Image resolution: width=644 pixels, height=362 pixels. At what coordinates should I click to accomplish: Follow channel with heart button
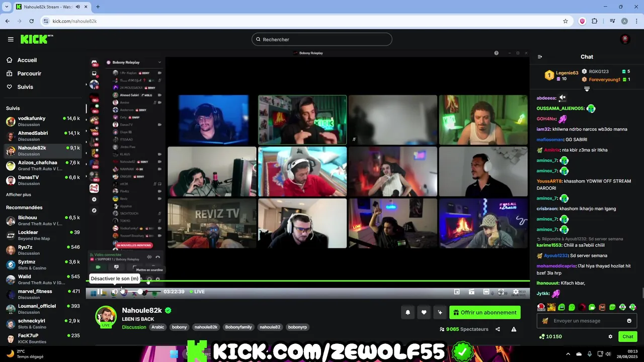point(424,313)
